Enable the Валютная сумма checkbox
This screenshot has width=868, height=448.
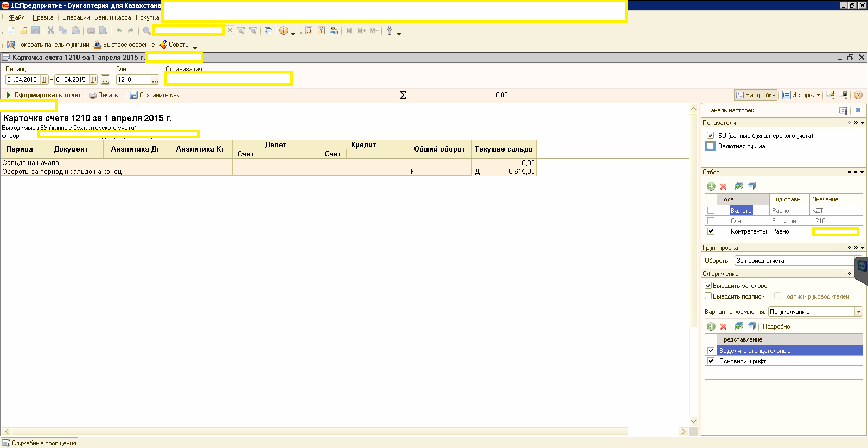(710, 146)
